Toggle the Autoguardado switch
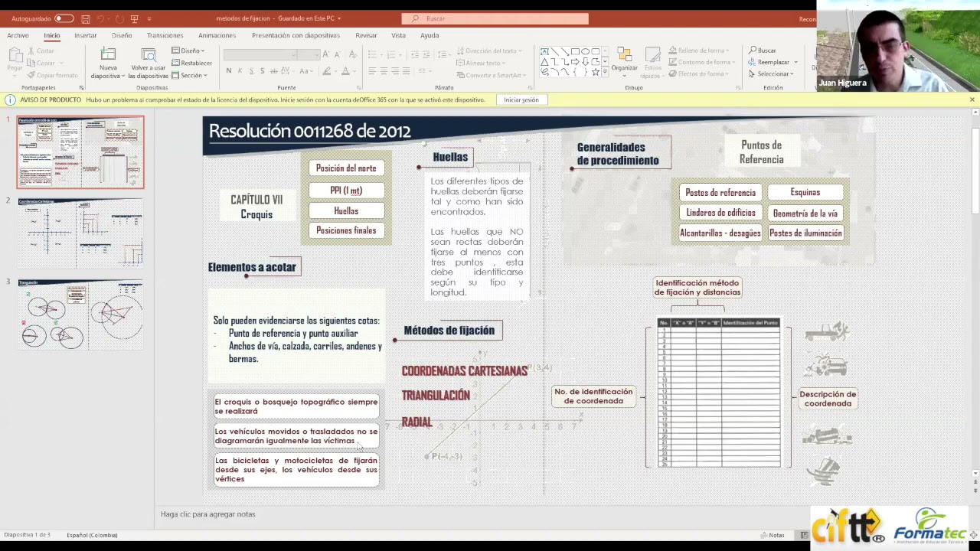980x551 pixels. [x=64, y=18]
